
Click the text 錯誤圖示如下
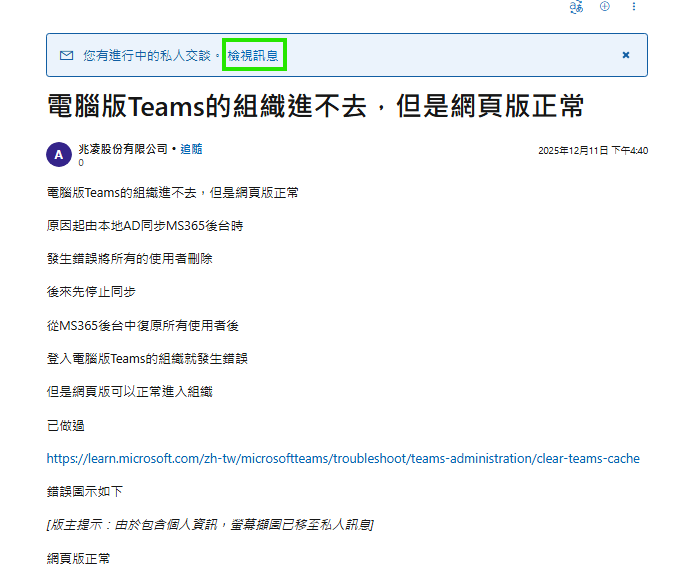pyautogui.click(x=85, y=491)
